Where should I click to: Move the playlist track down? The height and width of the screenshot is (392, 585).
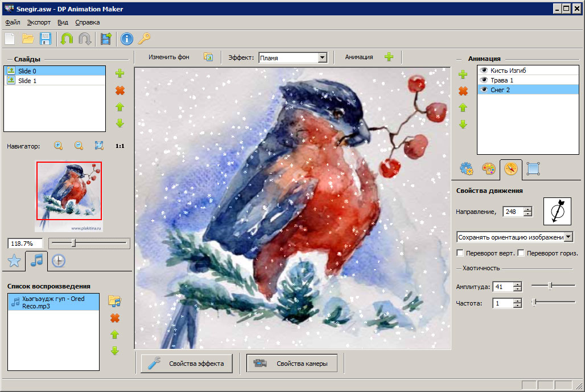click(x=115, y=350)
